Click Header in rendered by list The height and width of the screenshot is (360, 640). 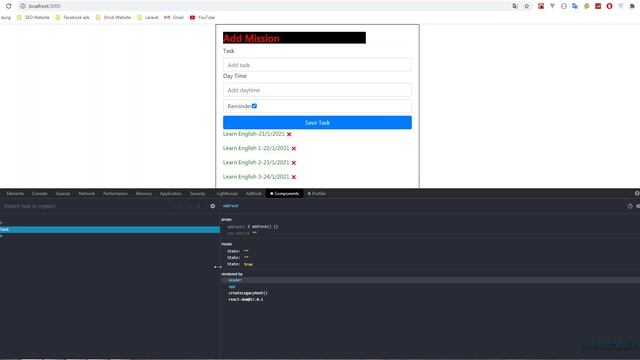point(235,280)
